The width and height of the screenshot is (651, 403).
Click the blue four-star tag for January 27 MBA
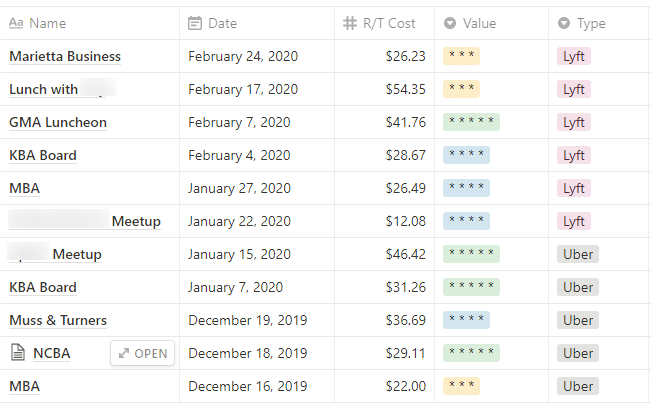tap(466, 188)
